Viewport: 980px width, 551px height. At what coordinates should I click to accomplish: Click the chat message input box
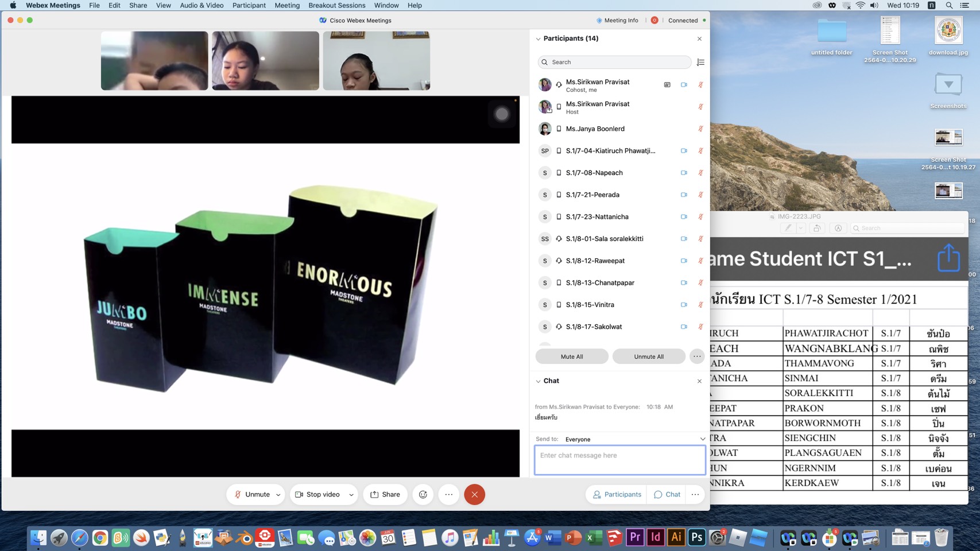(x=620, y=460)
